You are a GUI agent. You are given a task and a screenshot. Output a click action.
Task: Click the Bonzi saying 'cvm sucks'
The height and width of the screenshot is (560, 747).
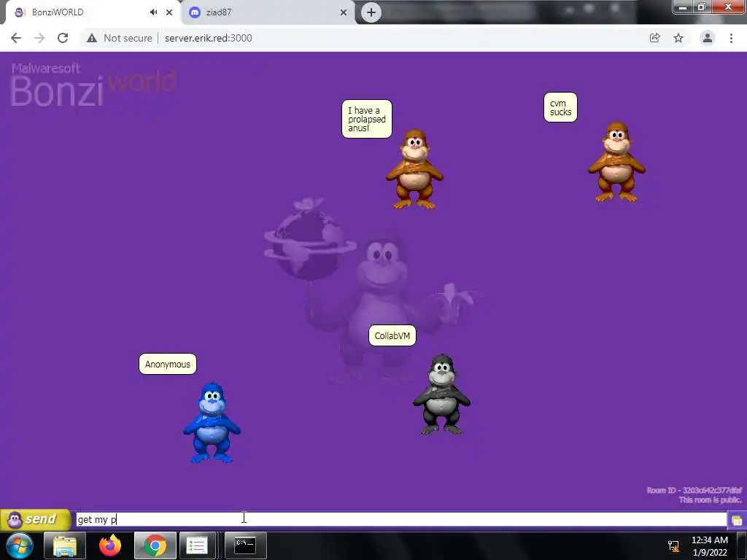(617, 162)
